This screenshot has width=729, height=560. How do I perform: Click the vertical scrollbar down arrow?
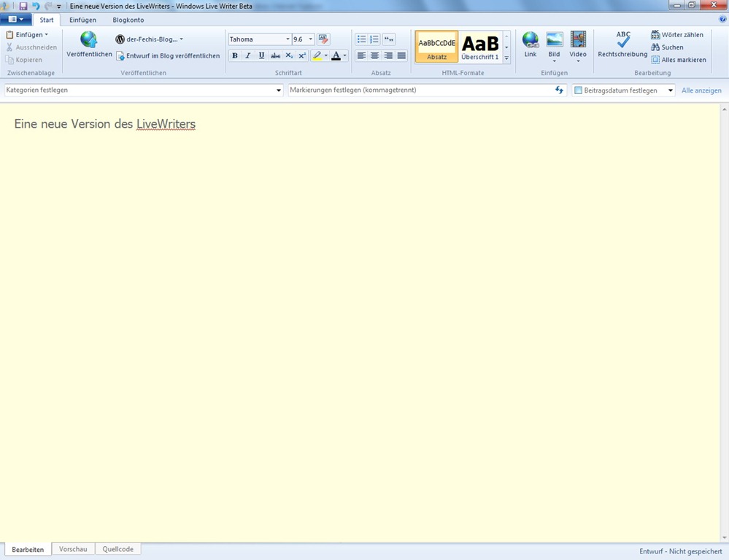725,537
